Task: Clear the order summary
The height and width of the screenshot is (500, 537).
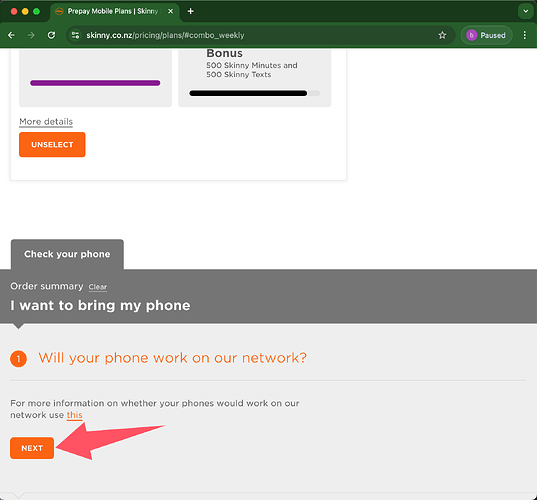Action: tap(98, 287)
